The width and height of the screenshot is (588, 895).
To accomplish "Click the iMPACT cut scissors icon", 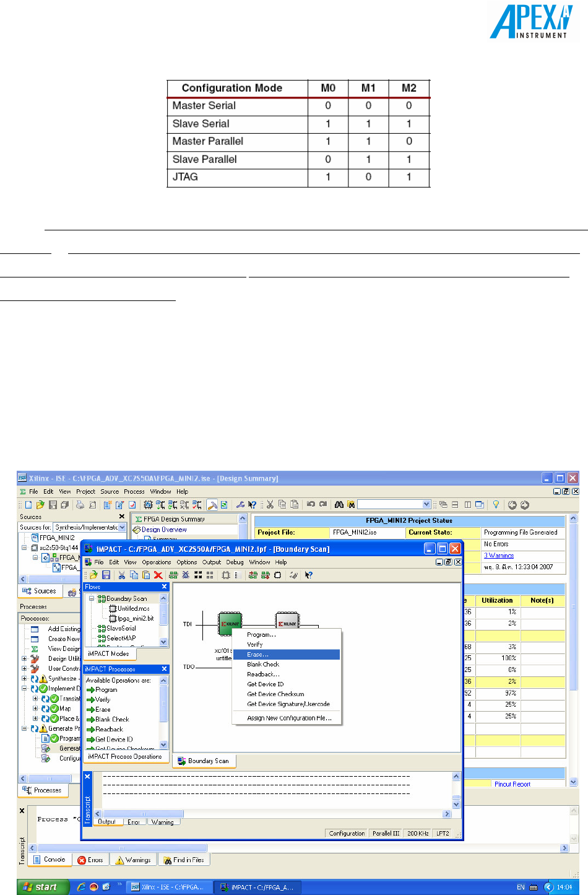I will (122, 575).
